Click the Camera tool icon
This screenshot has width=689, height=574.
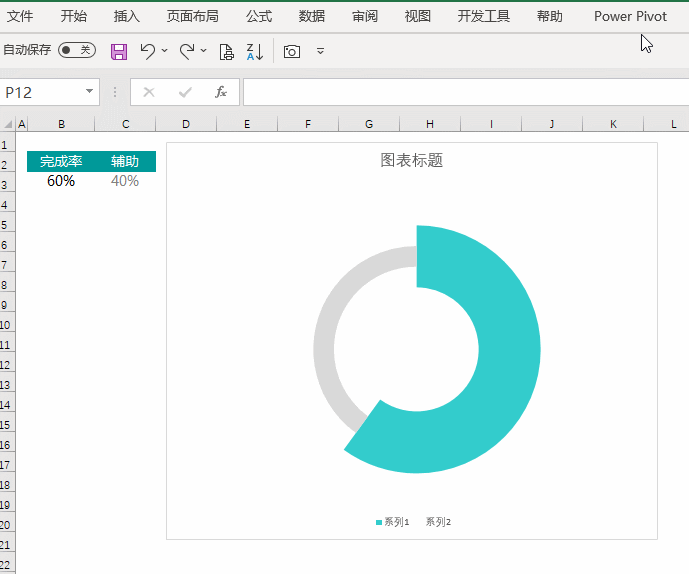tap(292, 51)
